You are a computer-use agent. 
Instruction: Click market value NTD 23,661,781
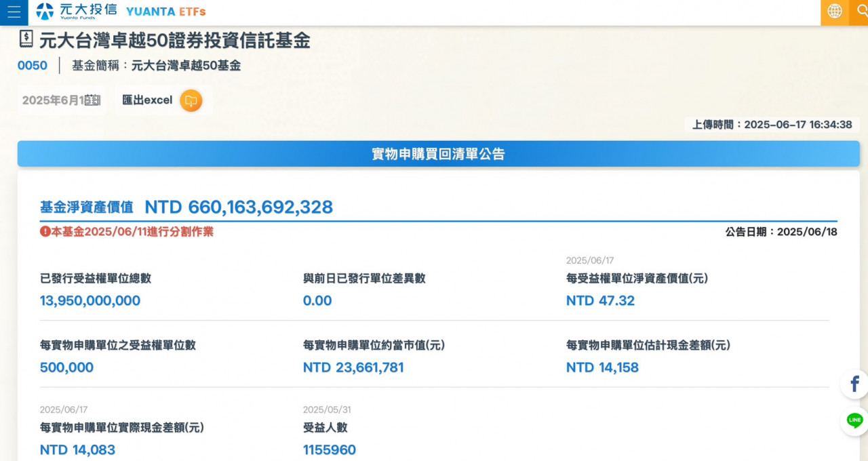coord(353,368)
